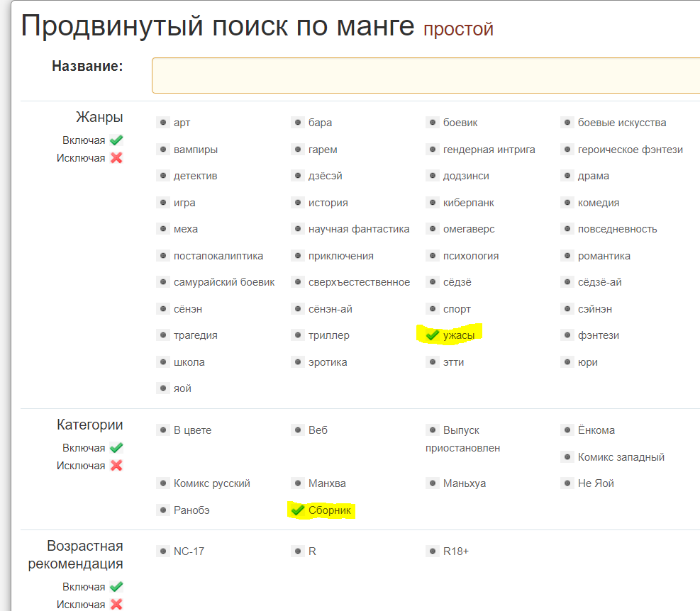This screenshot has width=700, height=611.
Task: Enable the сэйнэн genre filter
Action: [x=594, y=309]
